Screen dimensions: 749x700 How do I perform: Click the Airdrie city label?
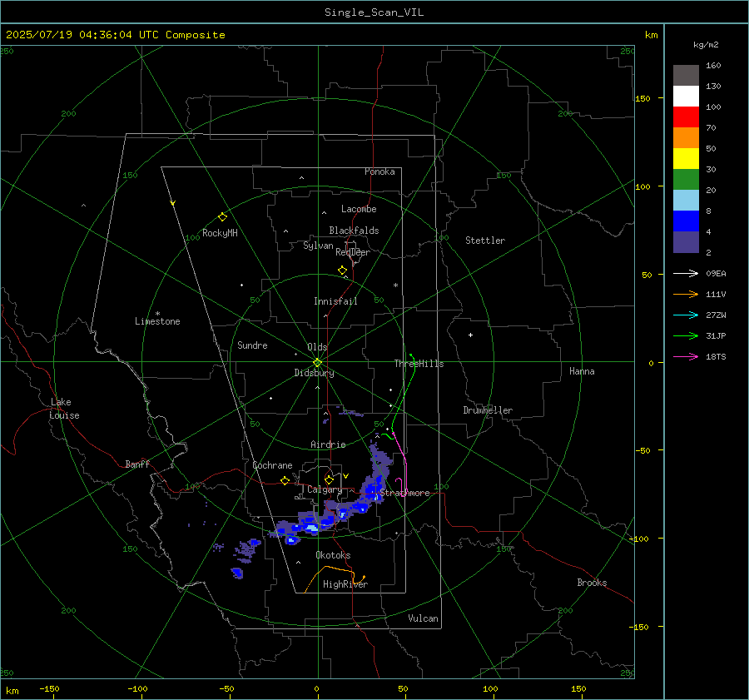pyautogui.click(x=328, y=444)
